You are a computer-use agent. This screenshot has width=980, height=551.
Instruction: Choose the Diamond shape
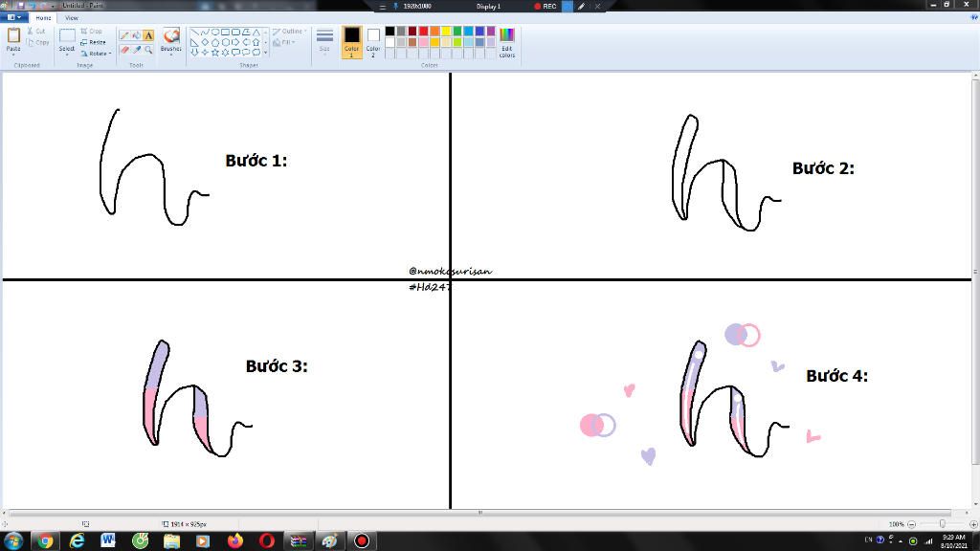[x=205, y=42]
